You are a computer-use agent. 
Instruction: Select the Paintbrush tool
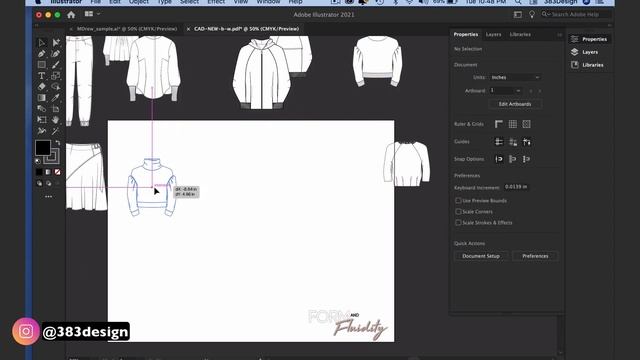(x=56, y=64)
